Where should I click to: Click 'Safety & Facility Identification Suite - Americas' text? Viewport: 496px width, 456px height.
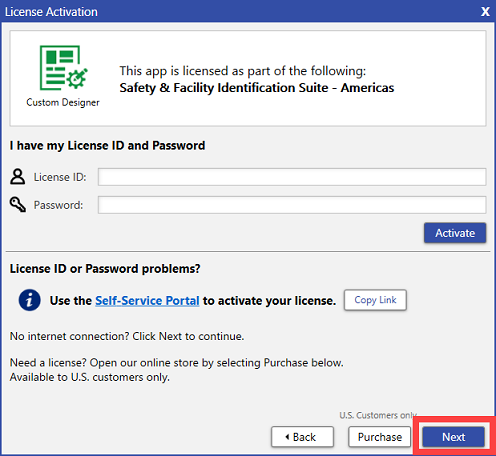[257, 88]
